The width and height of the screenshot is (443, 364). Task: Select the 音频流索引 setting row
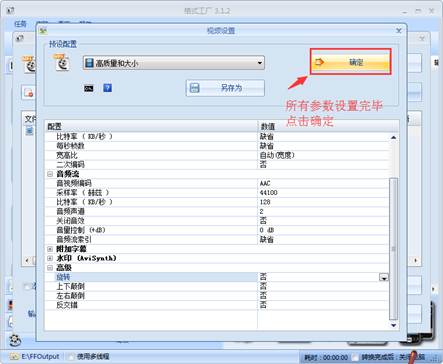point(217,239)
